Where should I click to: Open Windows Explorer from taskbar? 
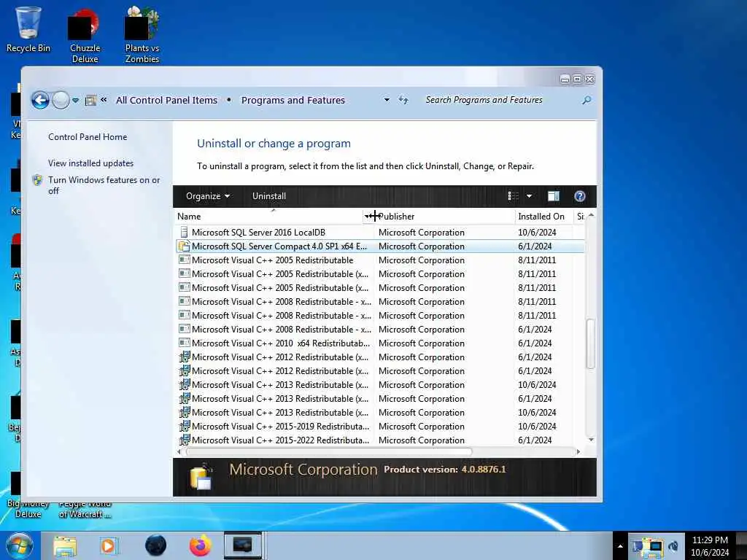(65, 545)
